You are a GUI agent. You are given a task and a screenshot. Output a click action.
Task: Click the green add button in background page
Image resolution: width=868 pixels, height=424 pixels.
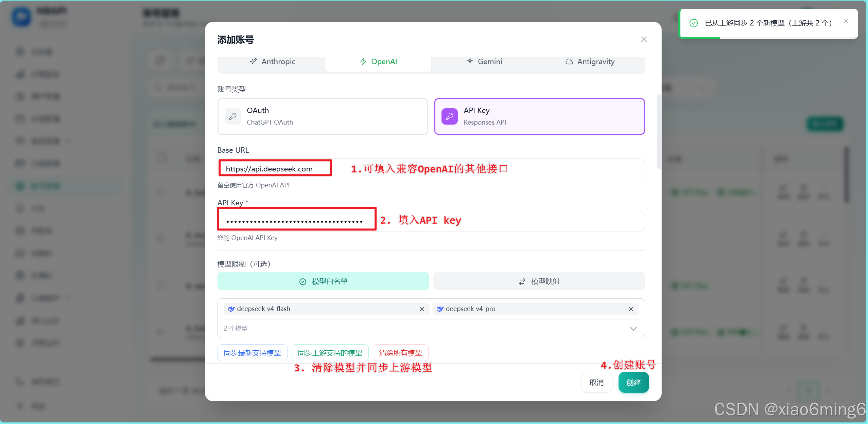tap(825, 124)
